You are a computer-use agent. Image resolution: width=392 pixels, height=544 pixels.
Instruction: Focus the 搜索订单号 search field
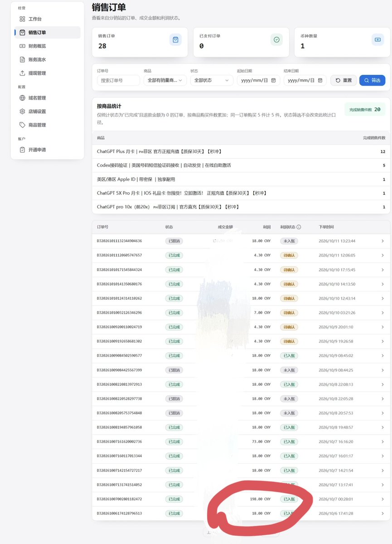coord(118,80)
